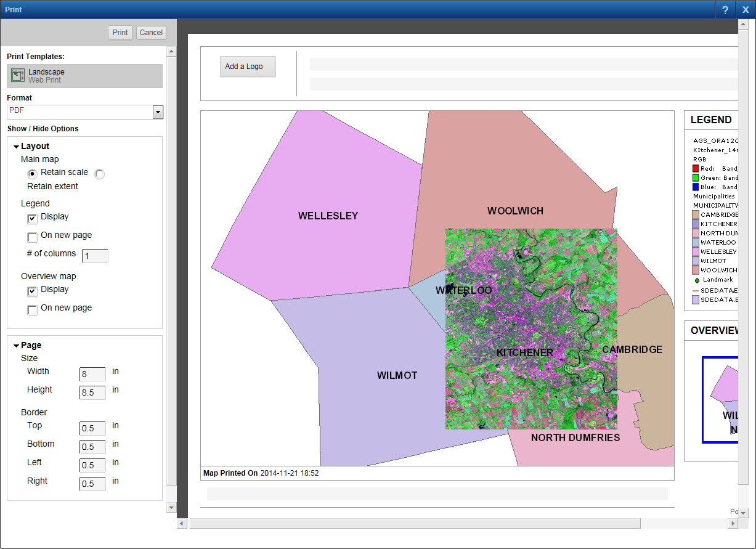Click the star marker near Waterloo
Viewport: 756px width, 549px height.
(x=449, y=288)
